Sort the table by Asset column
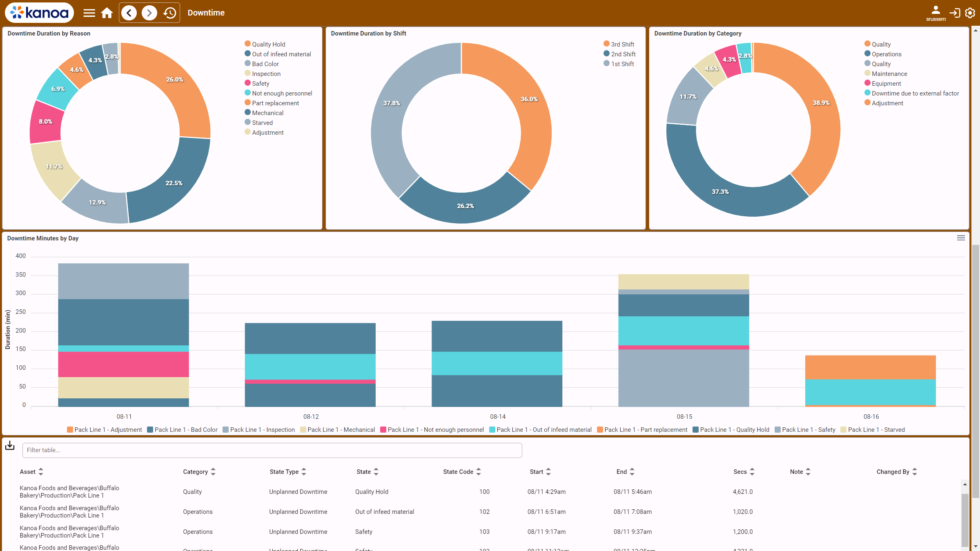This screenshot has height=551, width=980. [x=31, y=472]
